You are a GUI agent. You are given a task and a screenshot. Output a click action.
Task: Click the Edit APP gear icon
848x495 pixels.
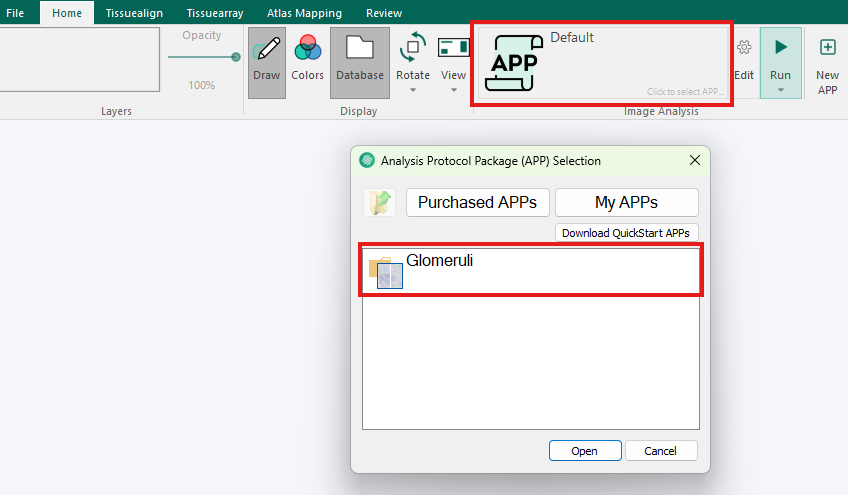pyautogui.click(x=744, y=48)
